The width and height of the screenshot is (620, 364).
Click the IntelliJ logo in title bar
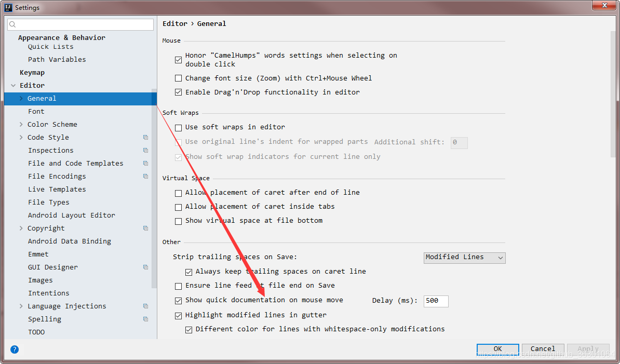coord(8,7)
